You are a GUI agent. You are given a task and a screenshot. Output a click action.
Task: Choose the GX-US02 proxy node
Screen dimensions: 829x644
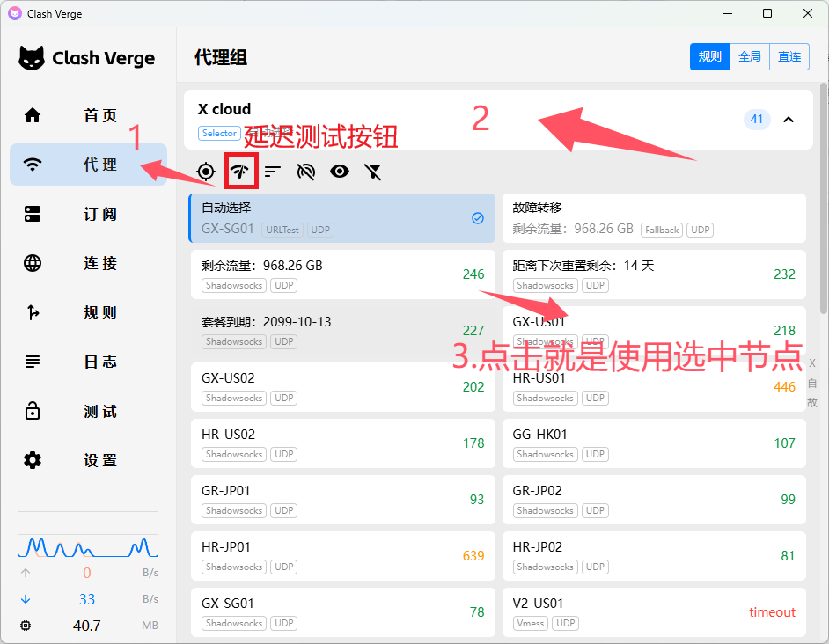point(343,387)
